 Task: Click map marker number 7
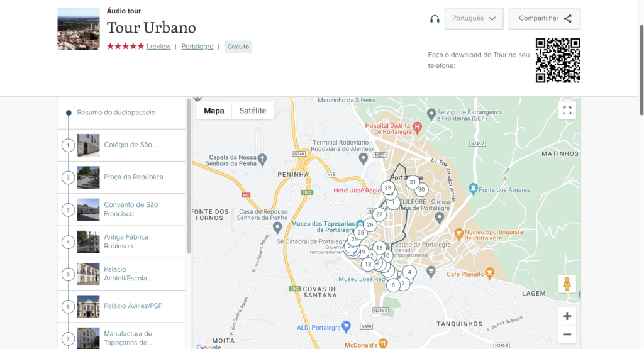pyautogui.click(x=403, y=284)
